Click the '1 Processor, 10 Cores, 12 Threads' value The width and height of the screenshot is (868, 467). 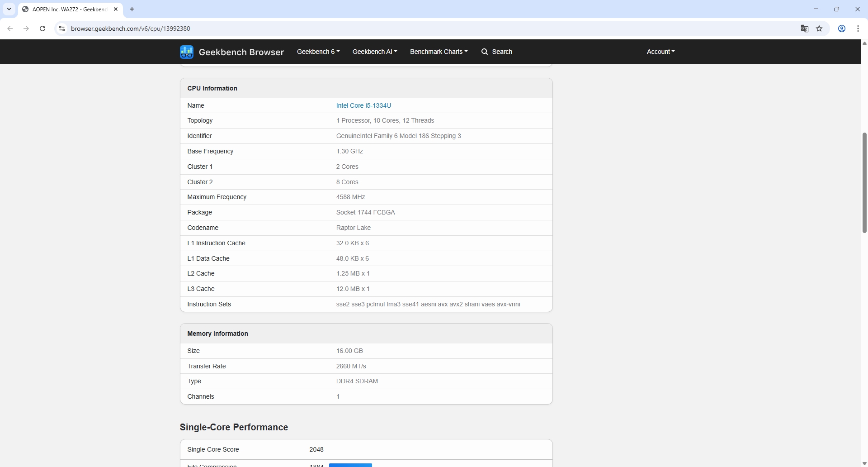point(385,120)
